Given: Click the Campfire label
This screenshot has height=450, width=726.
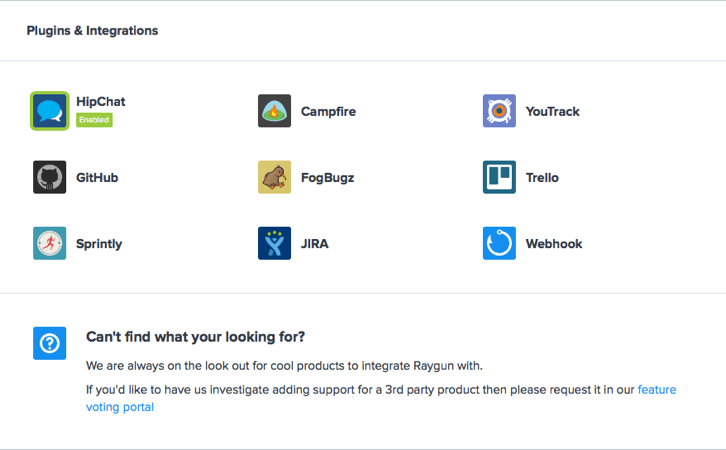Looking at the screenshot, I should pos(328,112).
